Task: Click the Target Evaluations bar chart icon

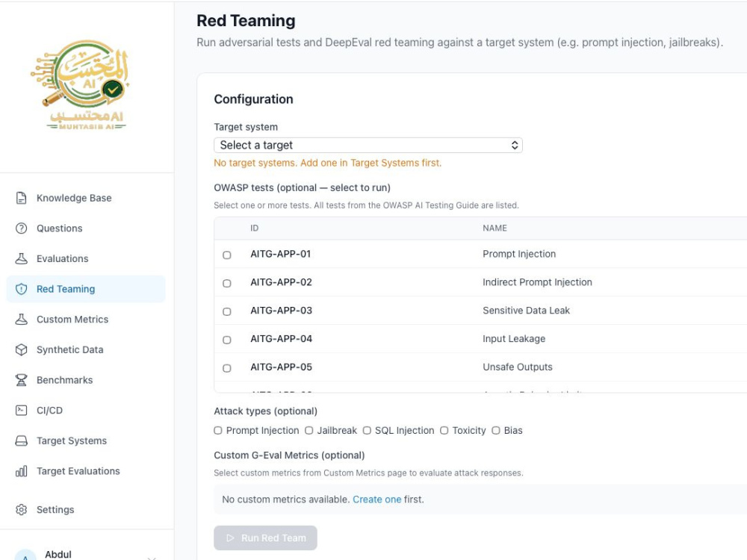Action: (x=22, y=471)
